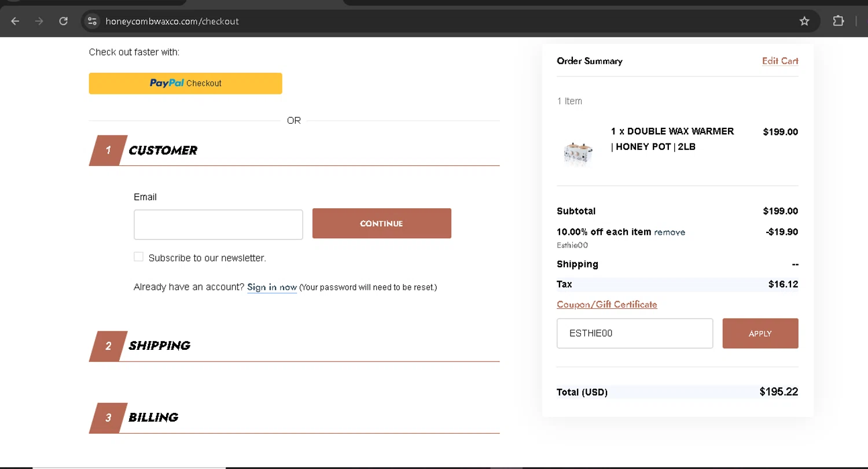The height and width of the screenshot is (469, 868).
Task: Go back to the previous page
Action: [x=15, y=21]
